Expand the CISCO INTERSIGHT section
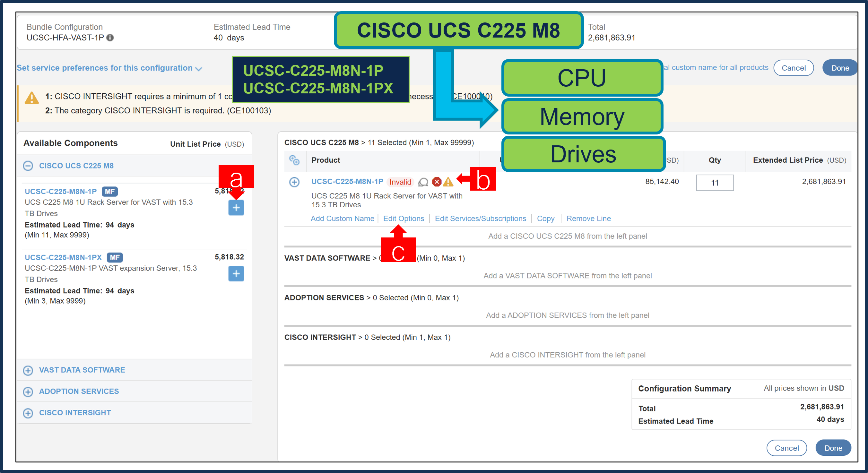 coord(28,413)
